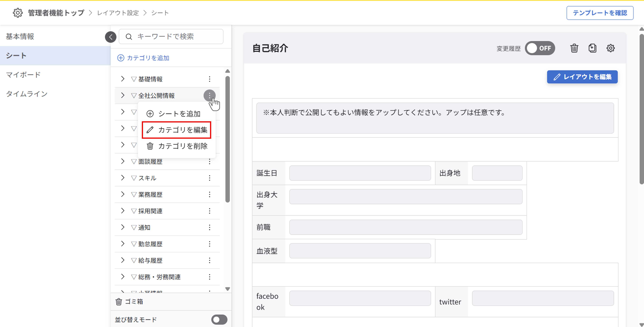Image resolution: width=644 pixels, height=327 pixels.
Task: Click the 出身大学 input field
Action: (406, 196)
